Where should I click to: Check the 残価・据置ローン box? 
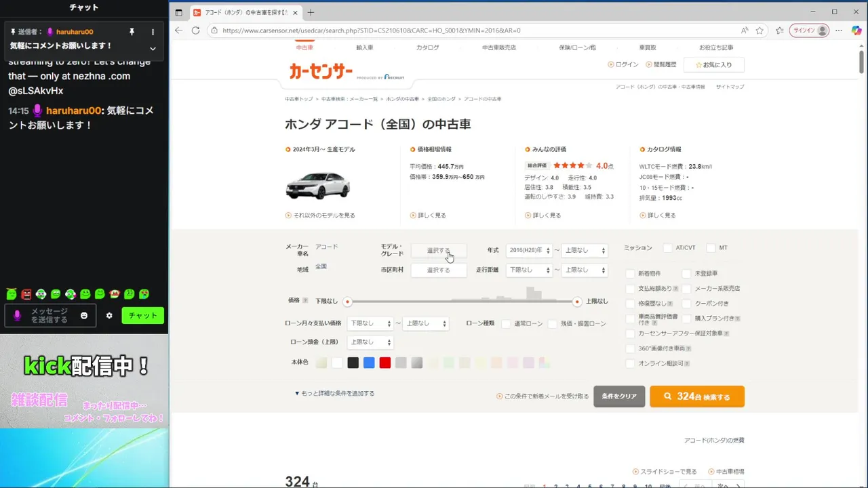(x=553, y=324)
